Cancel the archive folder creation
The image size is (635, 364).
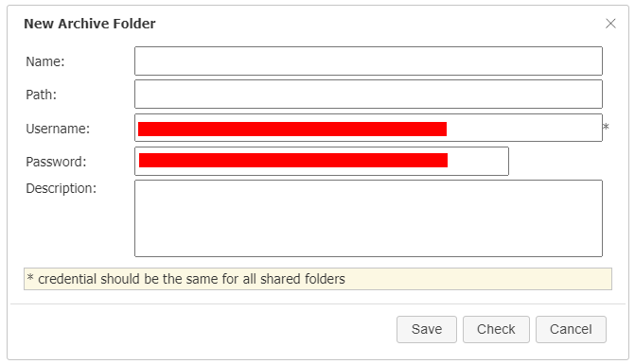[571, 329]
